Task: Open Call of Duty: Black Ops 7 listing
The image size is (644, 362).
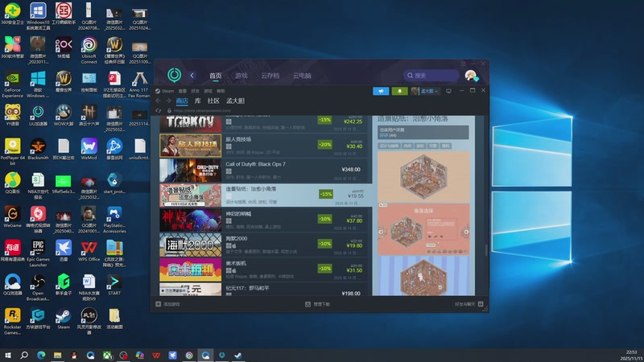Action: (263, 171)
